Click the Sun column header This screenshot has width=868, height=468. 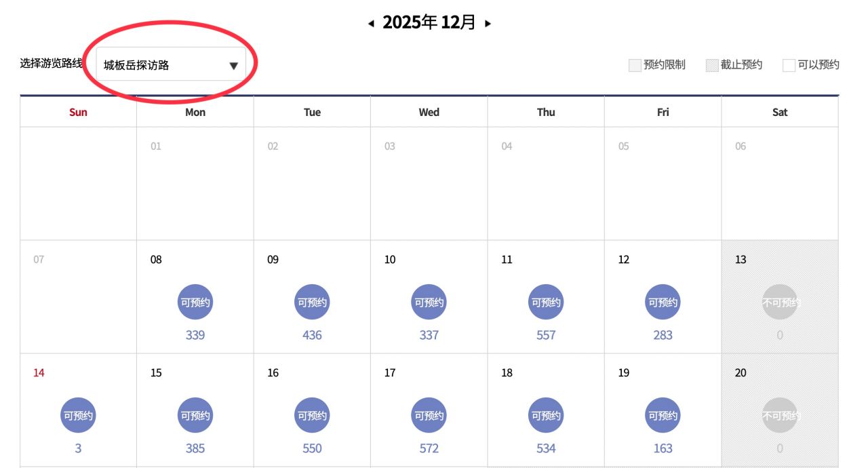coord(78,112)
